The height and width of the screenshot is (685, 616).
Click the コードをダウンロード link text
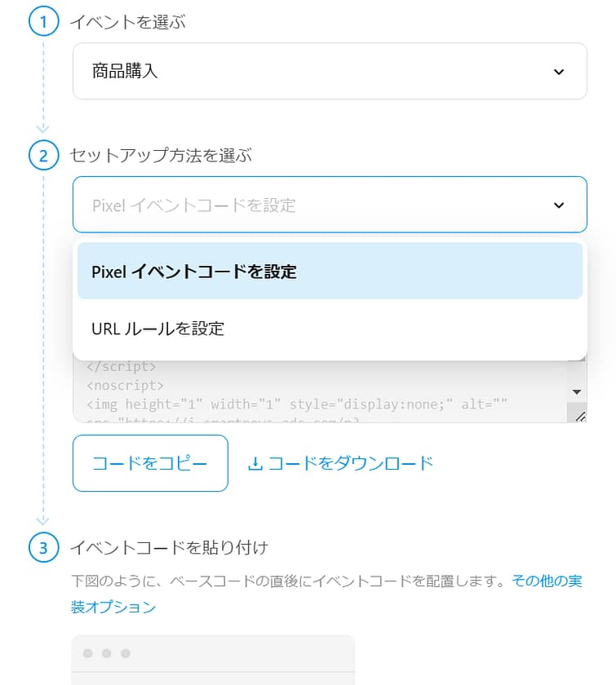(351, 464)
